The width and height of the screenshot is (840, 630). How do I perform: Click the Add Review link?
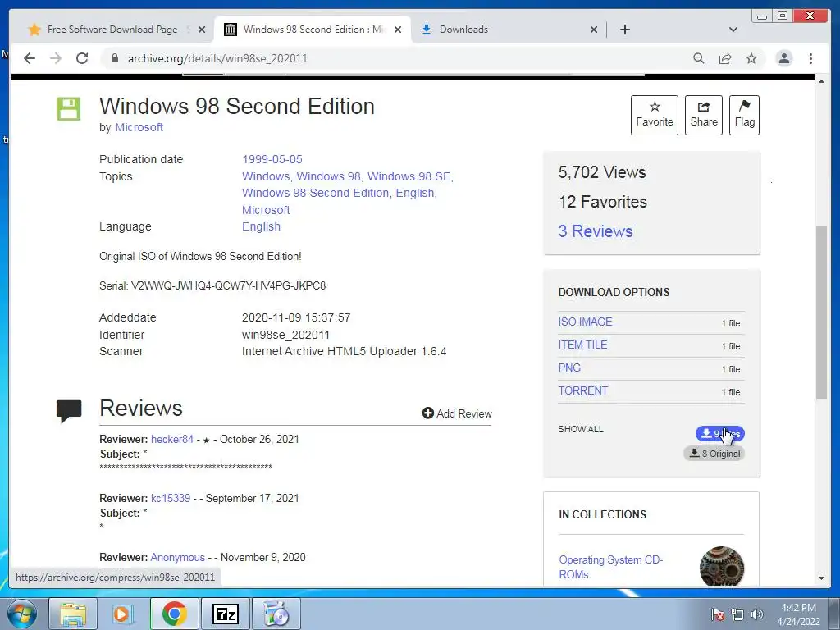(x=457, y=413)
